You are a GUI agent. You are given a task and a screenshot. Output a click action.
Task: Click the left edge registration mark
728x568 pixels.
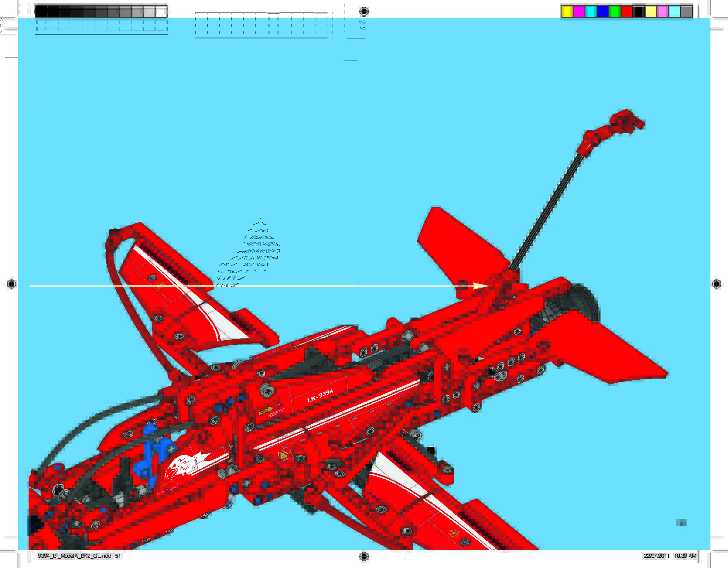pyautogui.click(x=12, y=284)
